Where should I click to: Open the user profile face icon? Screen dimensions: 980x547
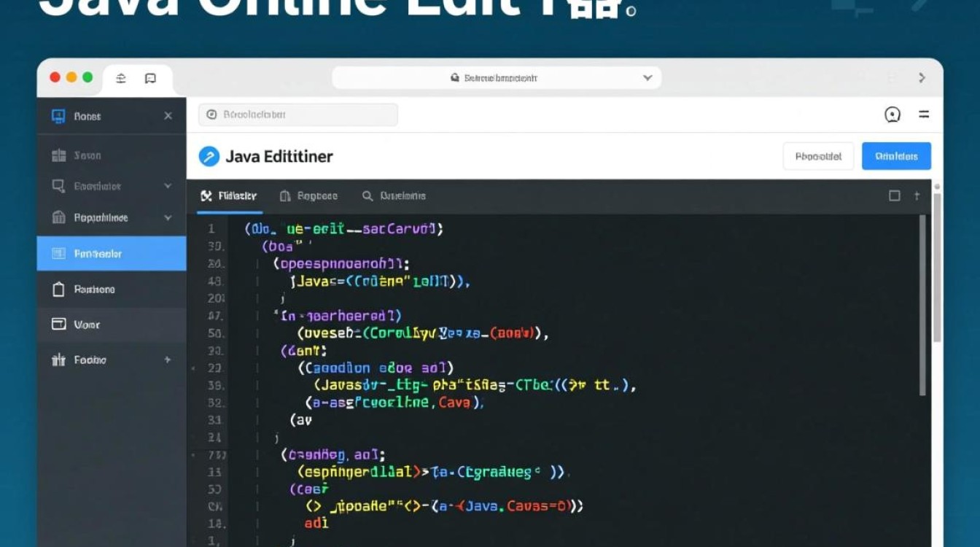click(x=892, y=115)
